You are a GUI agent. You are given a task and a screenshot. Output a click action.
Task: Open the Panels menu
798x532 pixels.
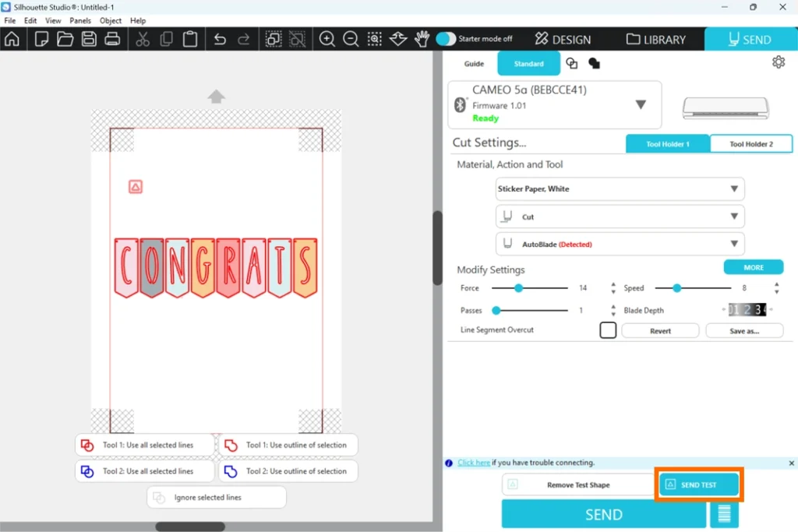click(80, 20)
